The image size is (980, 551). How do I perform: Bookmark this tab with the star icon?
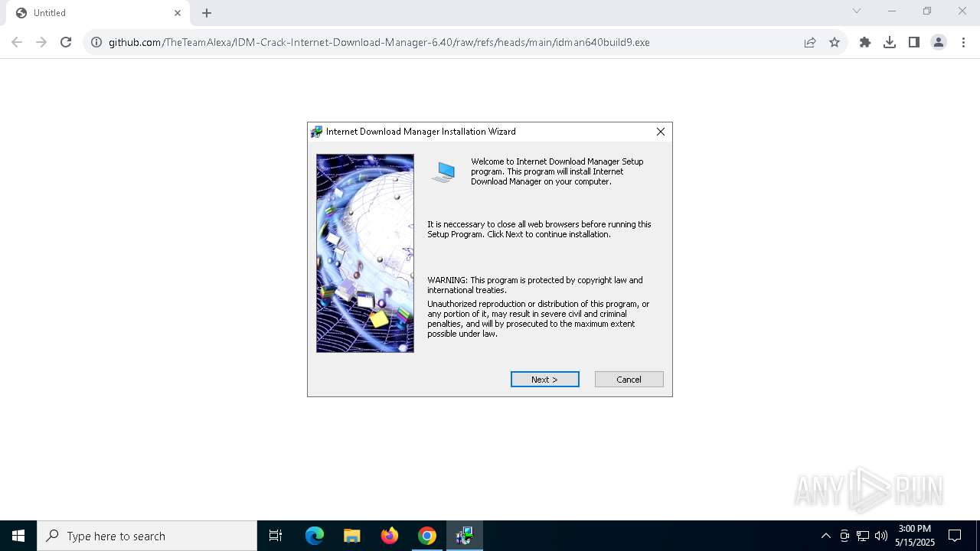835,42
